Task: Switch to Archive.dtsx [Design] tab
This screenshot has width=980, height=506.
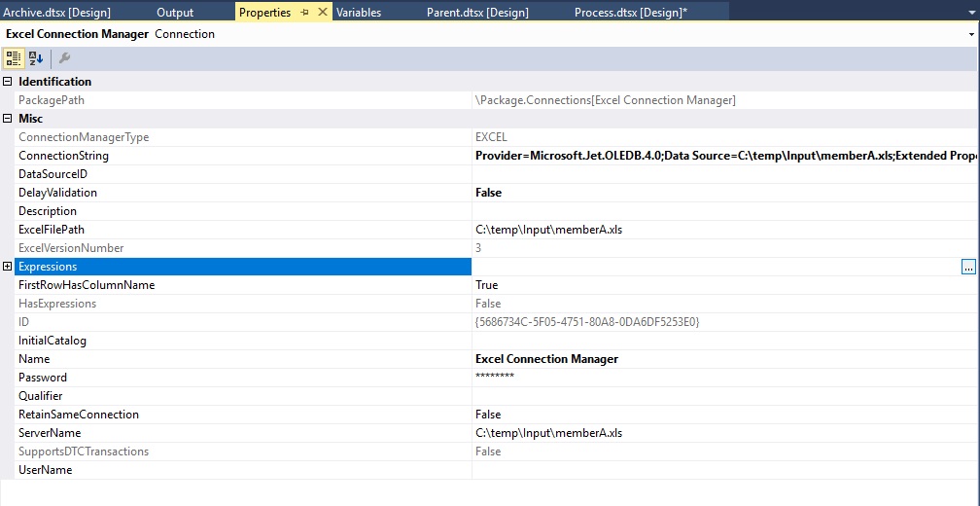Action: pyautogui.click(x=57, y=13)
